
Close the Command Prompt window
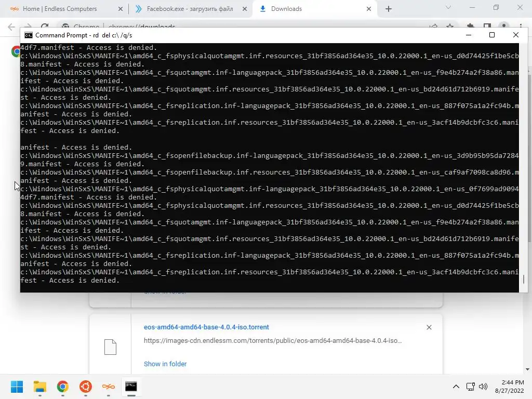click(x=516, y=35)
